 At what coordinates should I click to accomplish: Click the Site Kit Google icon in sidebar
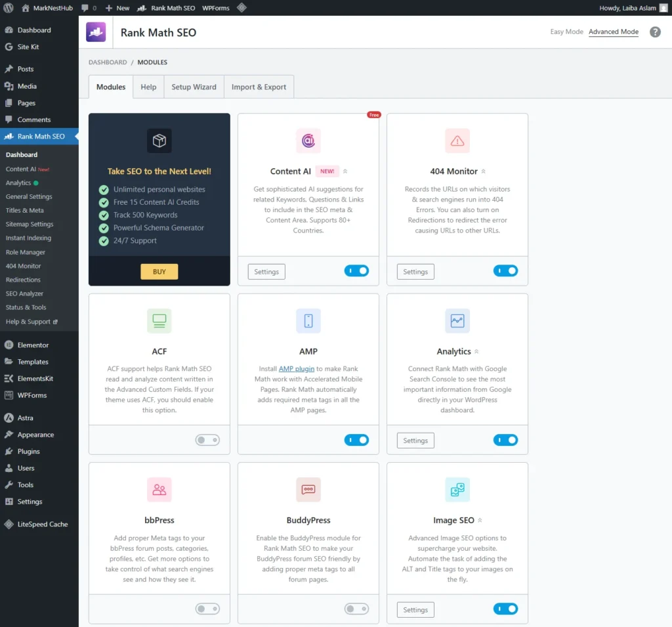(x=9, y=47)
